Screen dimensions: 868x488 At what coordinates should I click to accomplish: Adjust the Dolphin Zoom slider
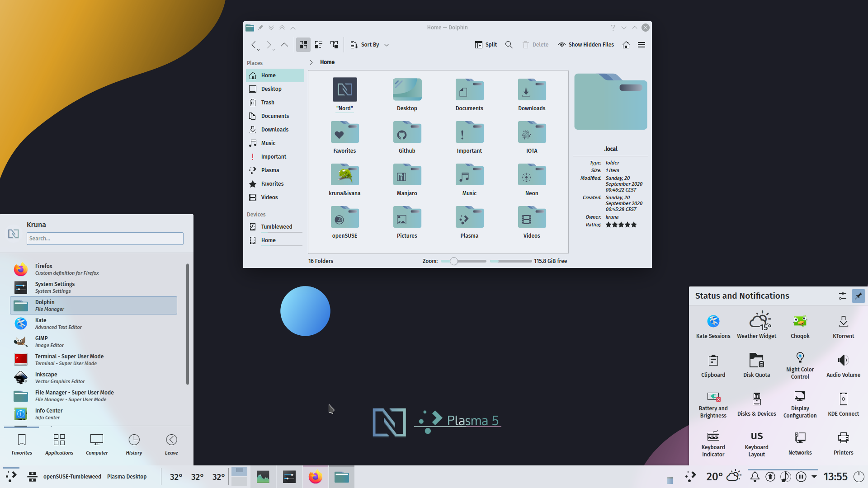[463, 261]
